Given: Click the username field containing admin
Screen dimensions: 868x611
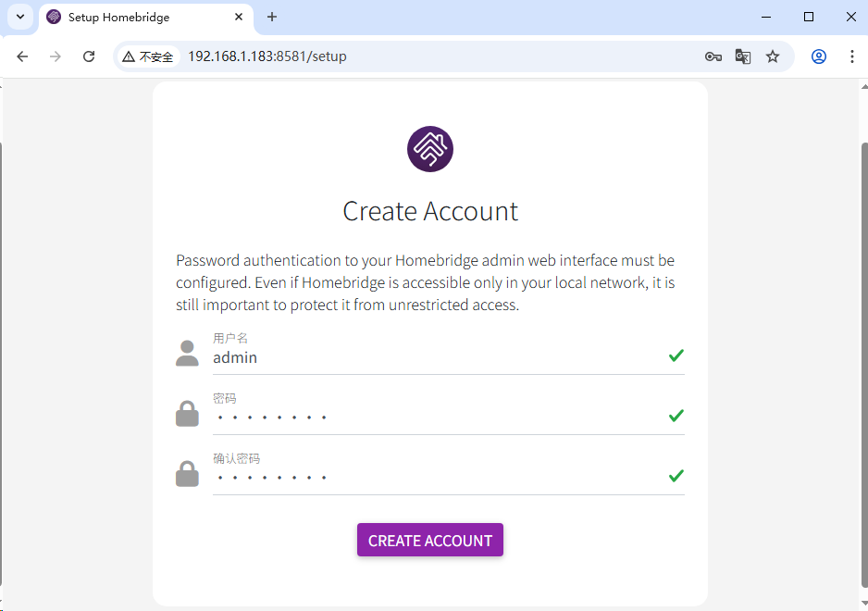Looking at the screenshot, I should coord(435,357).
